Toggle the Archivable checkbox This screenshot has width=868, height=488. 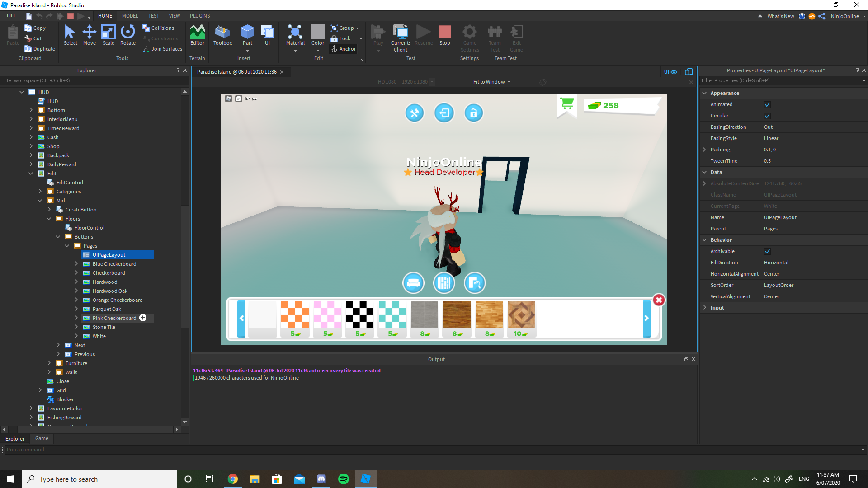coord(768,251)
